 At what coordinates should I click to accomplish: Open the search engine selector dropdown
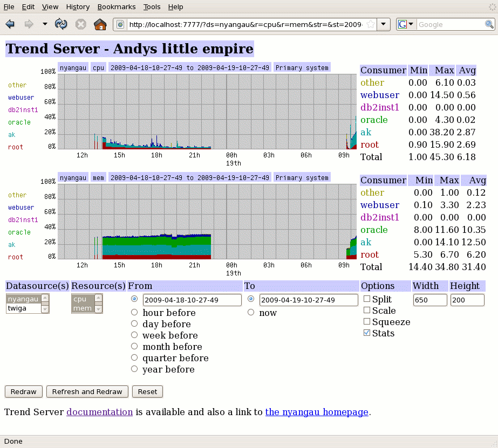pyautogui.click(x=406, y=24)
